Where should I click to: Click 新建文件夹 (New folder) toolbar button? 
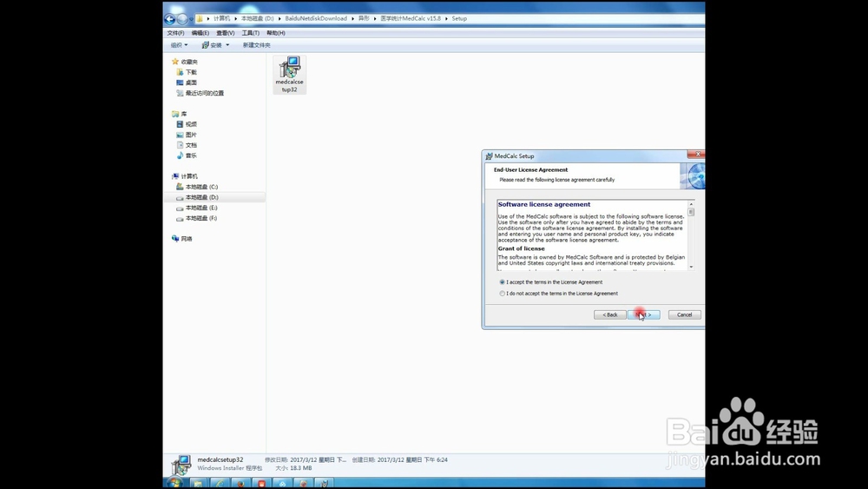pyautogui.click(x=256, y=45)
